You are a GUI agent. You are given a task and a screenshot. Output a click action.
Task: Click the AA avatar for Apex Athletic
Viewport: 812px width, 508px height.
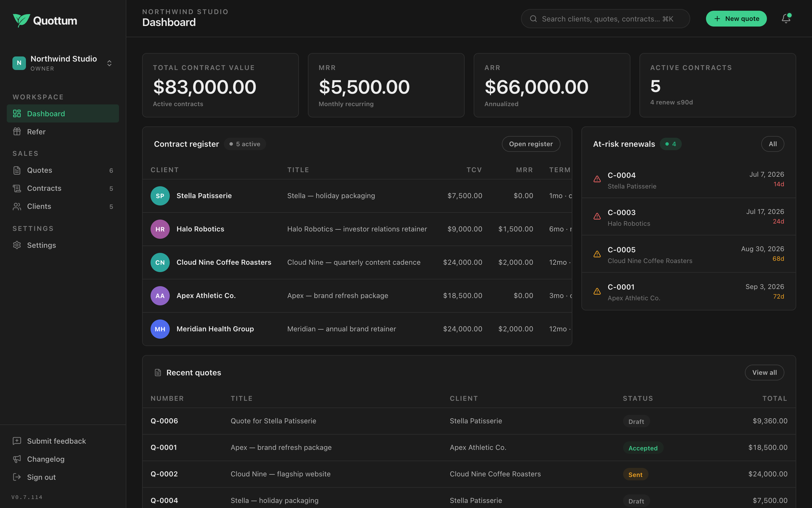(160, 296)
